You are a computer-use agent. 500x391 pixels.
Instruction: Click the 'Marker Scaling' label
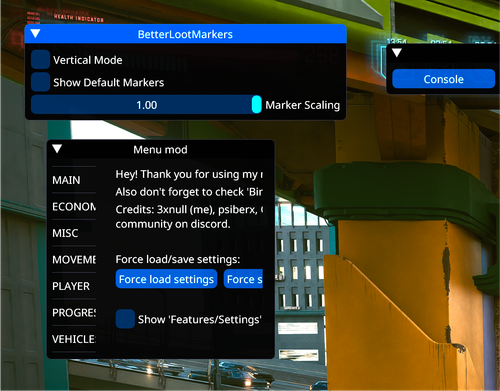303,105
